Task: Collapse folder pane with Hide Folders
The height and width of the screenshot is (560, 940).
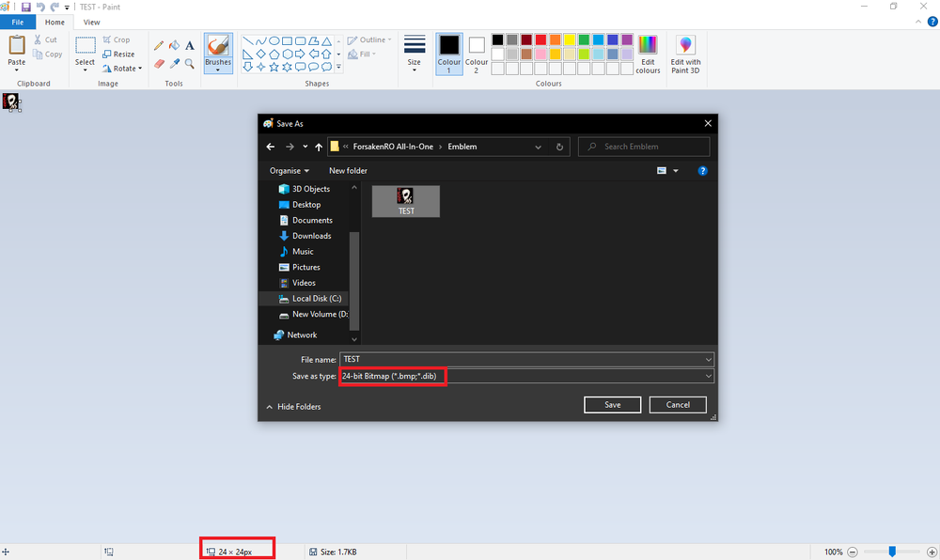Action: tap(293, 407)
